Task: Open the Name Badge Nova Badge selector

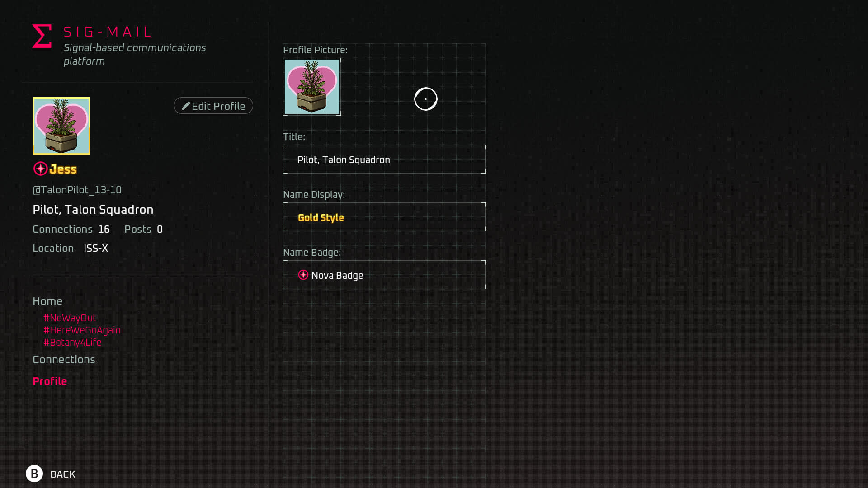Action: 384,275
